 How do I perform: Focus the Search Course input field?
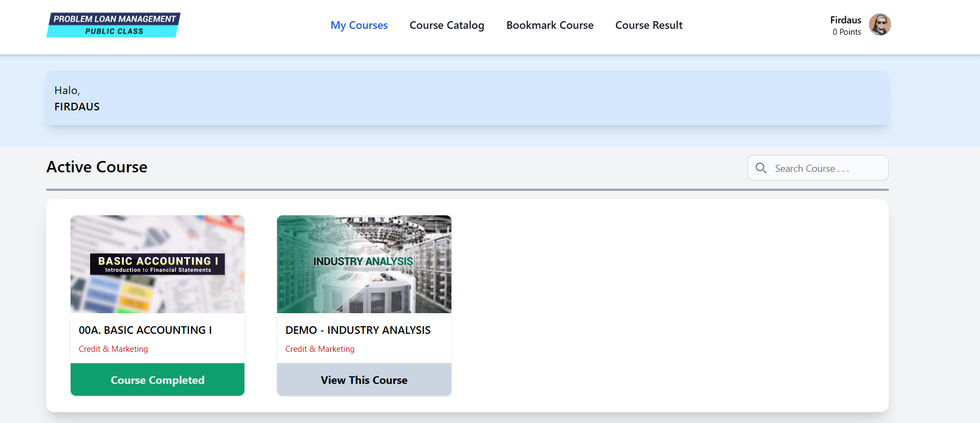tap(818, 168)
